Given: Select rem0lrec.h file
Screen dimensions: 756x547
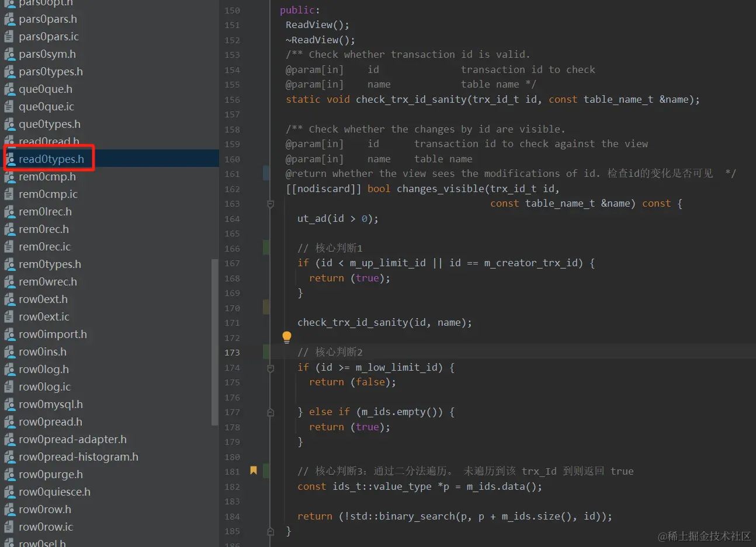Looking at the screenshot, I should pyautogui.click(x=45, y=212).
